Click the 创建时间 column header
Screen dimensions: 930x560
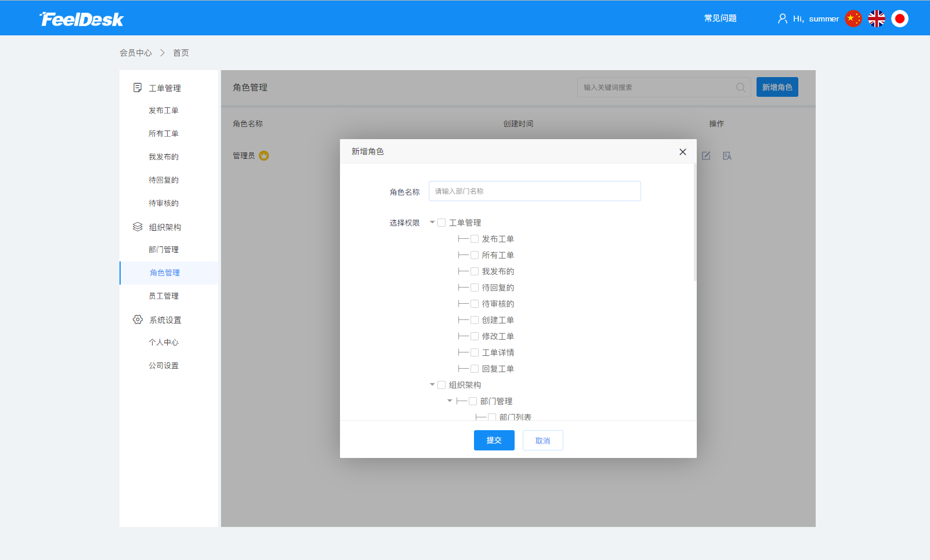[x=519, y=124]
